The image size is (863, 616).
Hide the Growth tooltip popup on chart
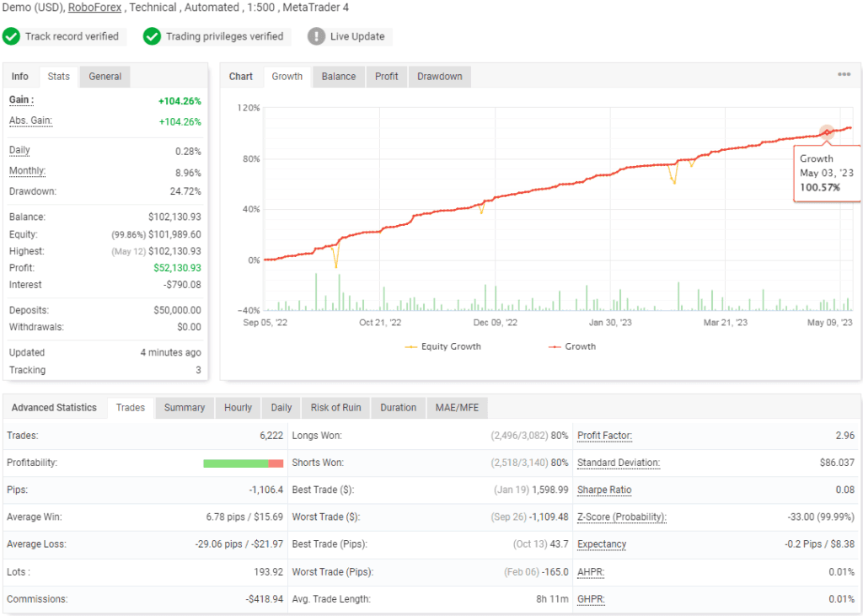827,172
